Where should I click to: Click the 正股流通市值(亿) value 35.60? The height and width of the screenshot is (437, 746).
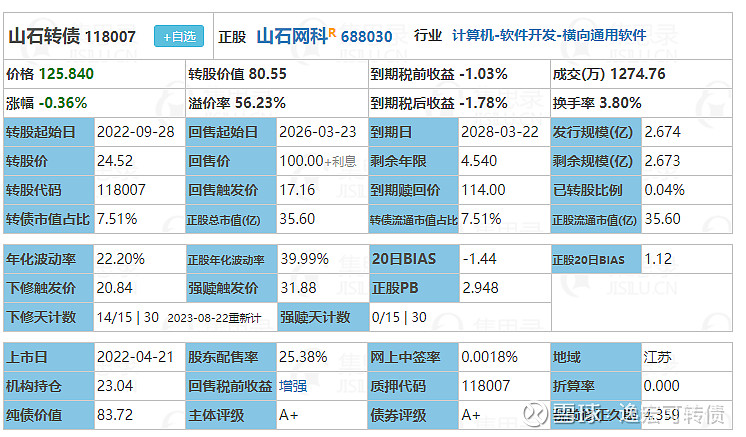click(x=662, y=219)
